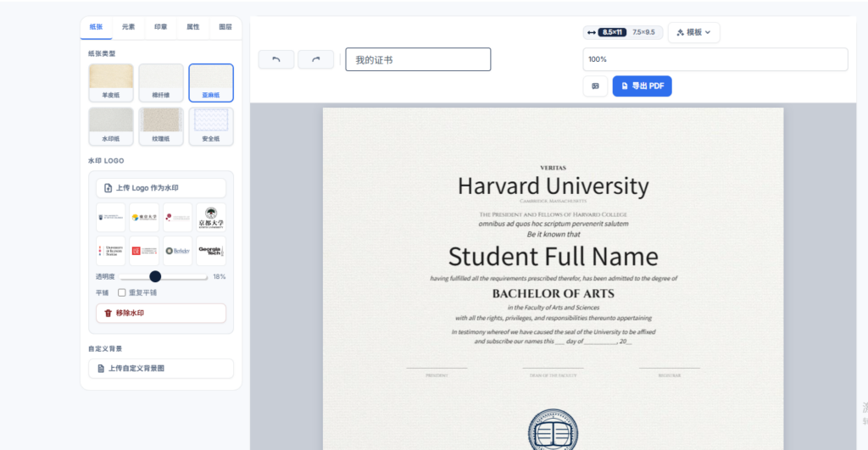This screenshot has width=868, height=450.
Task: Switch to the 图层 tab
Action: click(225, 27)
